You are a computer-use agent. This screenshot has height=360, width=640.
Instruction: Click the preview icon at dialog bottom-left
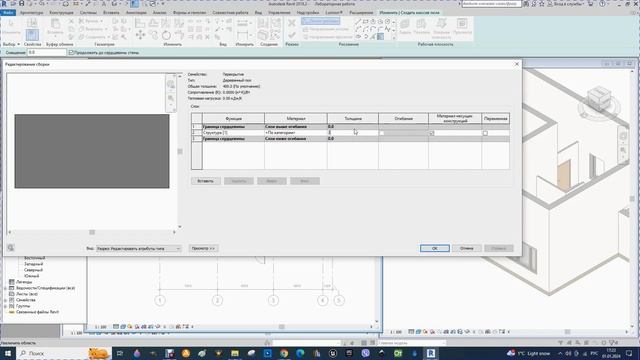pos(11,248)
